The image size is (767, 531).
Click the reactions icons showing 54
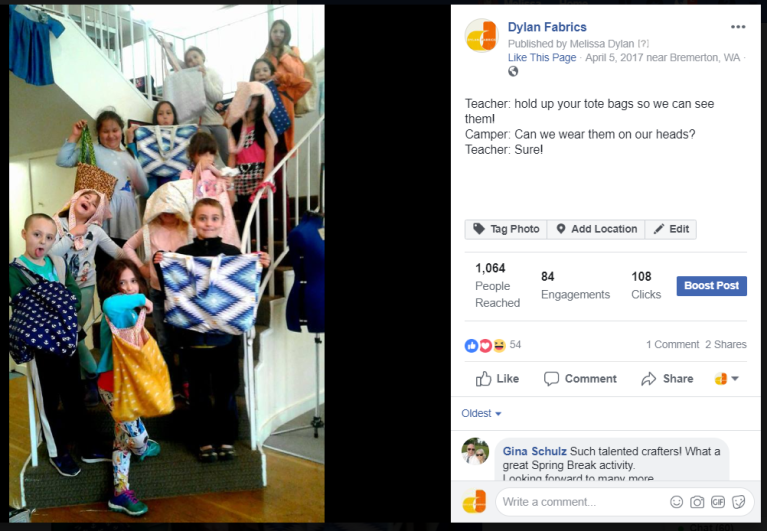tap(493, 345)
